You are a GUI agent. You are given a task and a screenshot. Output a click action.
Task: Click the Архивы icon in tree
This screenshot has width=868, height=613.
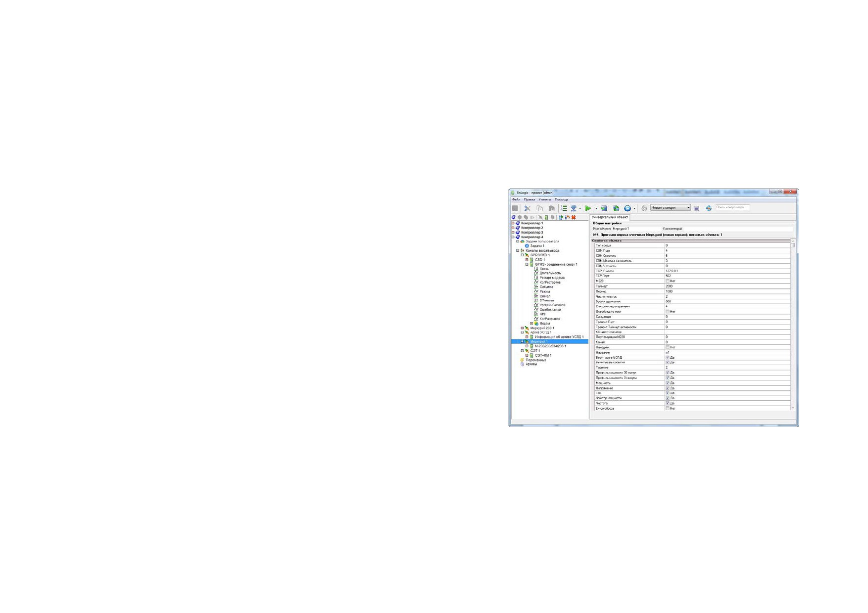522,364
